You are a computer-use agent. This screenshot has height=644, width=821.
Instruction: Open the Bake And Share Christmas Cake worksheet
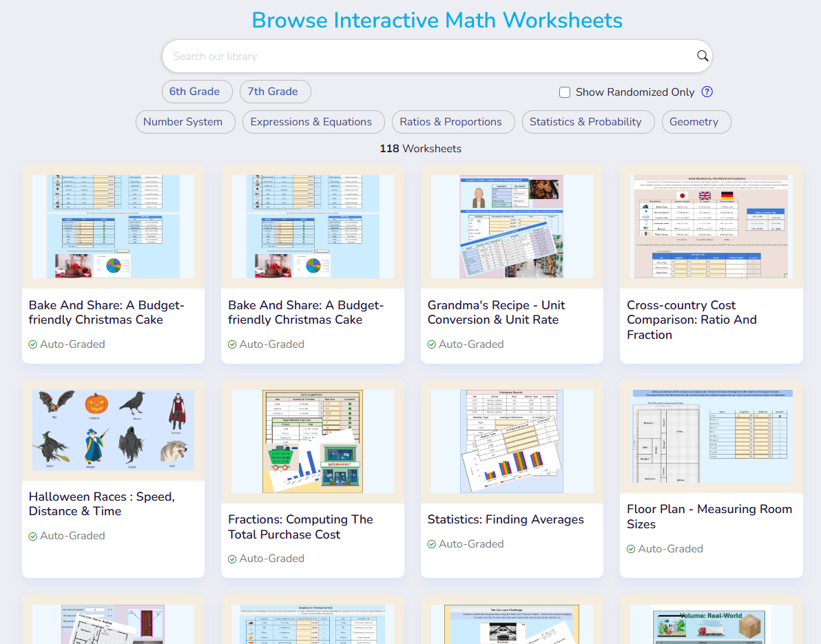[x=106, y=312]
